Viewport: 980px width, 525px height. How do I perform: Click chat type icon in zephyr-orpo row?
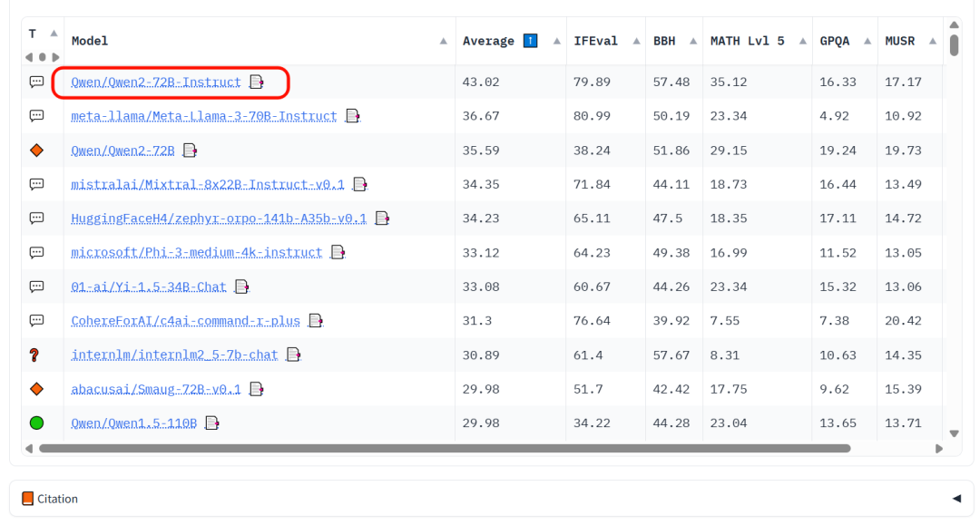37,219
